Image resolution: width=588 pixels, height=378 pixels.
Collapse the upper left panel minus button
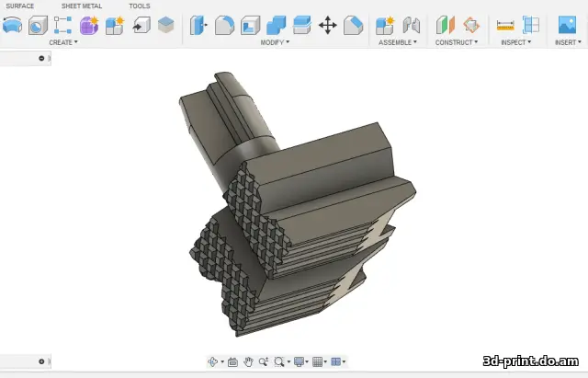[x=41, y=58]
